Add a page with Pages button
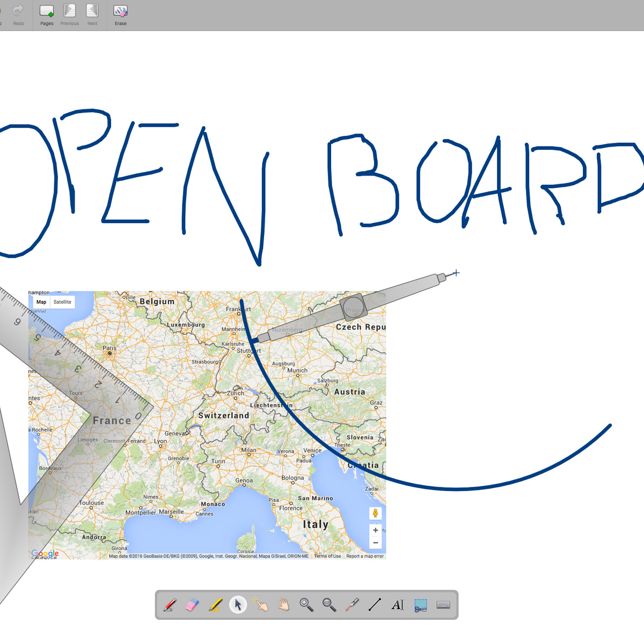This screenshot has height=644, width=644. pyautogui.click(x=47, y=14)
